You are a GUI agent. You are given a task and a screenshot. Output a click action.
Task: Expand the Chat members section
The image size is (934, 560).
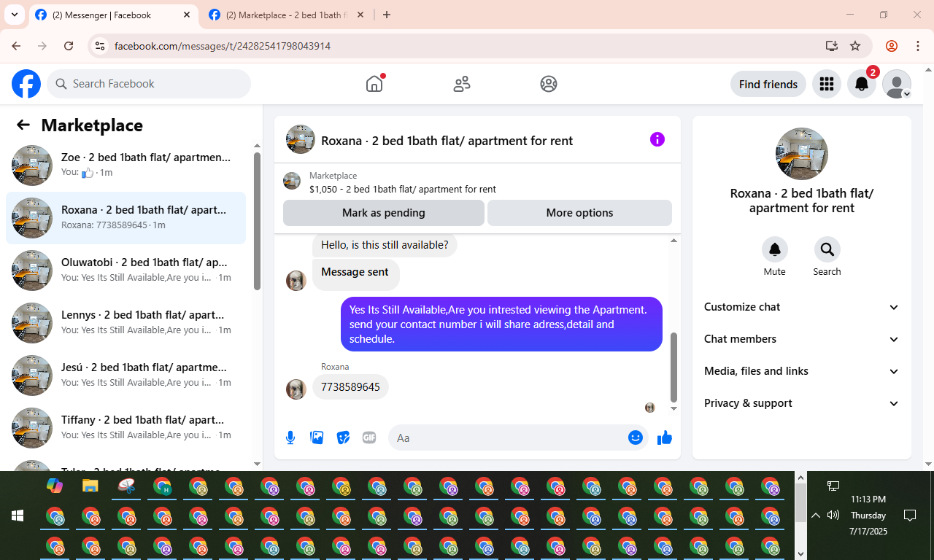click(802, 339)
